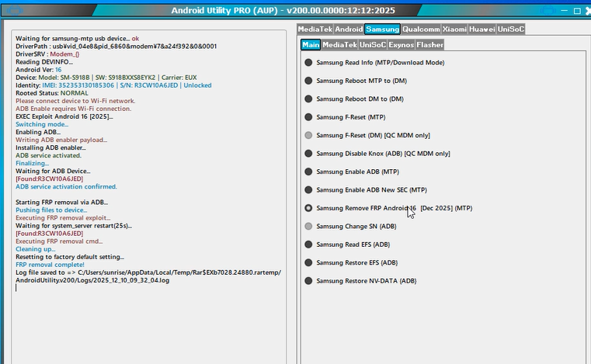Open the UniSoC sub-tab under Samsung
This screenshot has height=364, width=591.
coord(373,44)
